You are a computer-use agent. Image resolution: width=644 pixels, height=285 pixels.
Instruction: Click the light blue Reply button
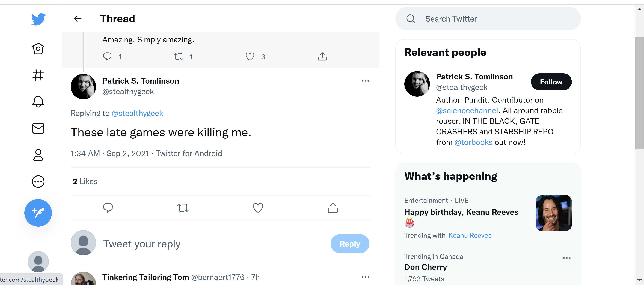point(350,244)
